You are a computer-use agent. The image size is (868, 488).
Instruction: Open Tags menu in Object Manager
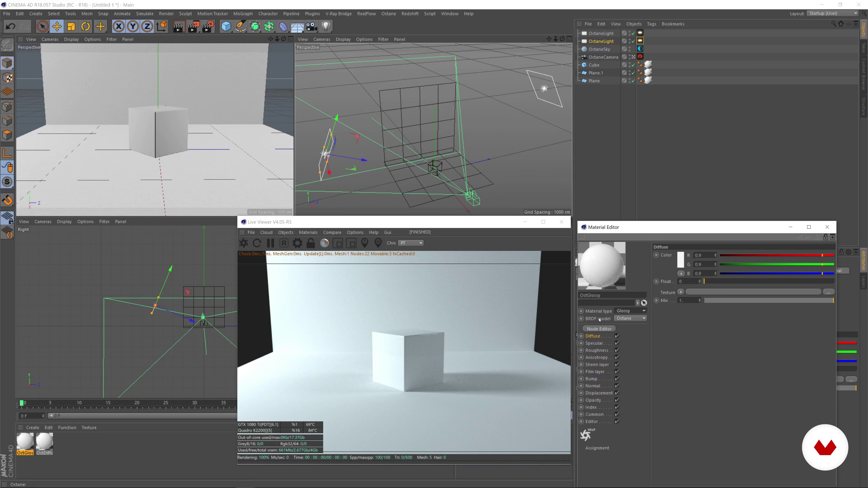point(651,24)
